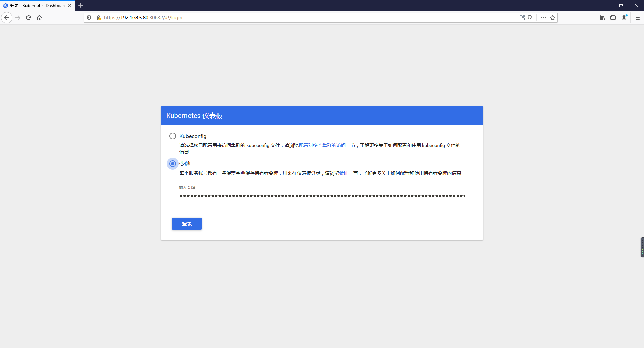This screenshot has width=644, height=348.
Task: Focus the 输入令牌 token input field
Action: (x=322, y=196)
